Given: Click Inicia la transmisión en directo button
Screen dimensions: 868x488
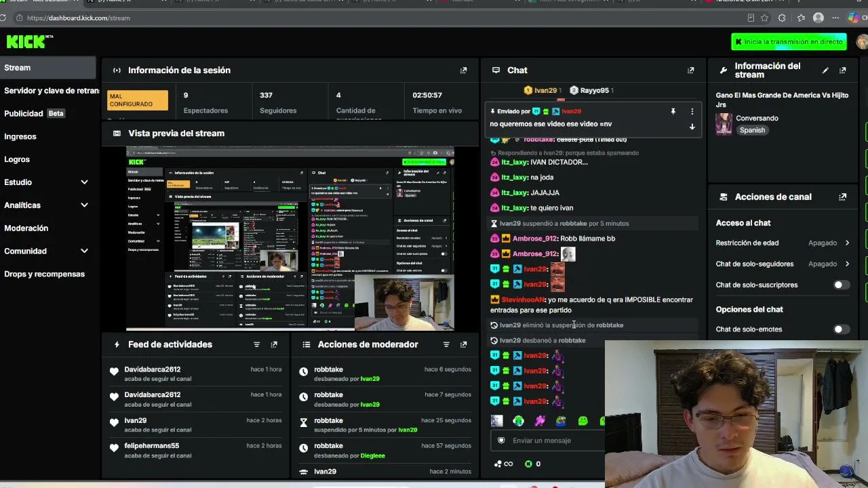Looking at the screenshot, I should (x=789, y=42).
